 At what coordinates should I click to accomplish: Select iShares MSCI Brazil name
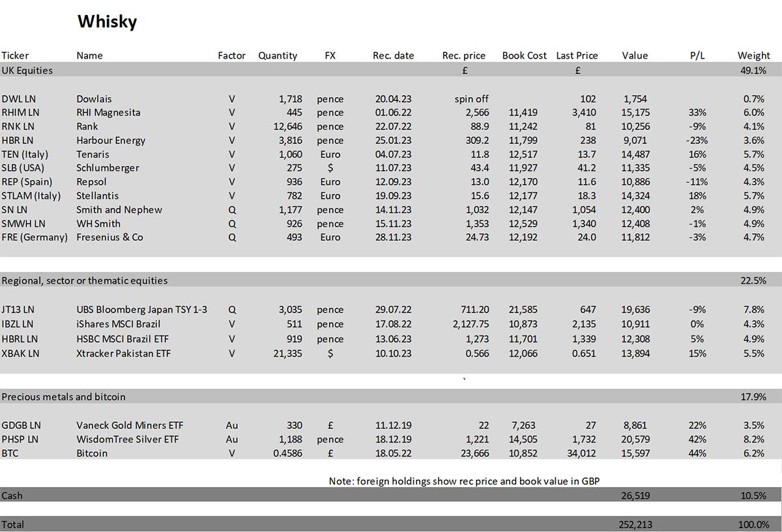click(118, 324)
